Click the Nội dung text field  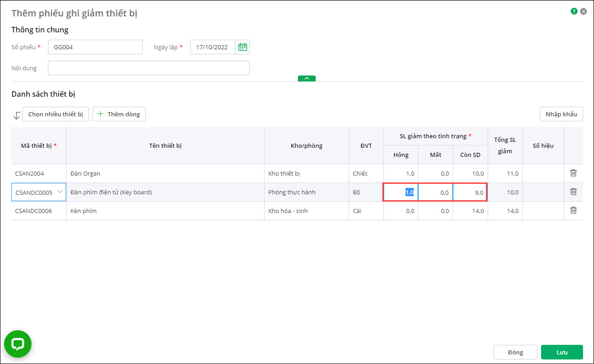coord(148,68)
